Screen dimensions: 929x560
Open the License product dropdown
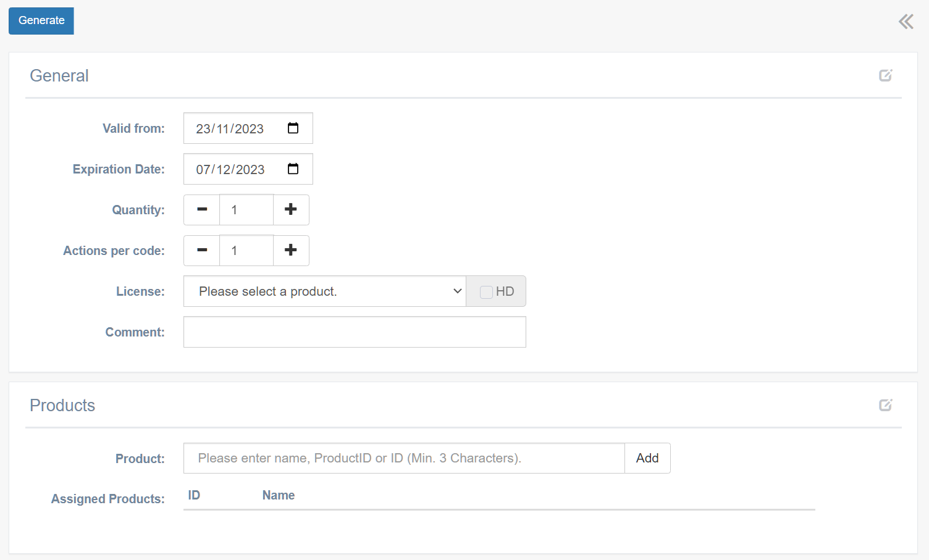[324, 291]
